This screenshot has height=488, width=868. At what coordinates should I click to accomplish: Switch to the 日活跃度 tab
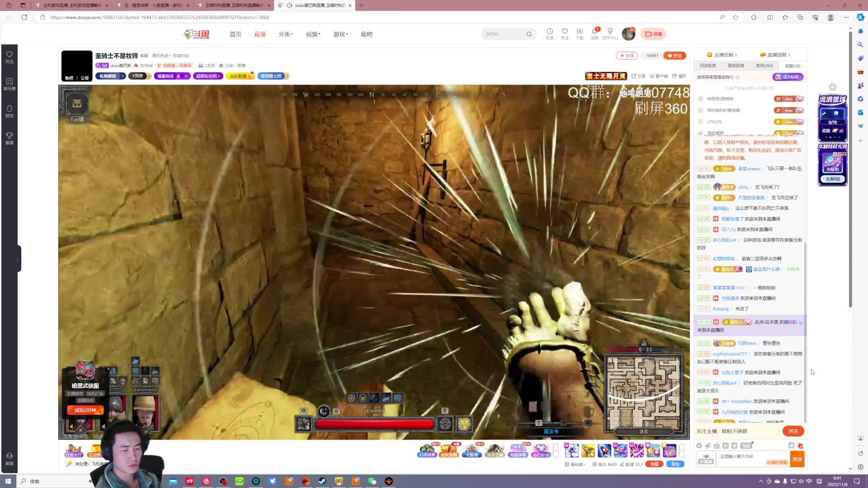pos(708,66)
